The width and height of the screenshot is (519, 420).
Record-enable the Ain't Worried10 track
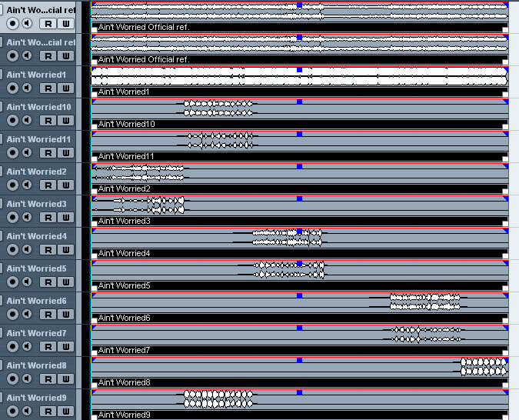(12, 120)
